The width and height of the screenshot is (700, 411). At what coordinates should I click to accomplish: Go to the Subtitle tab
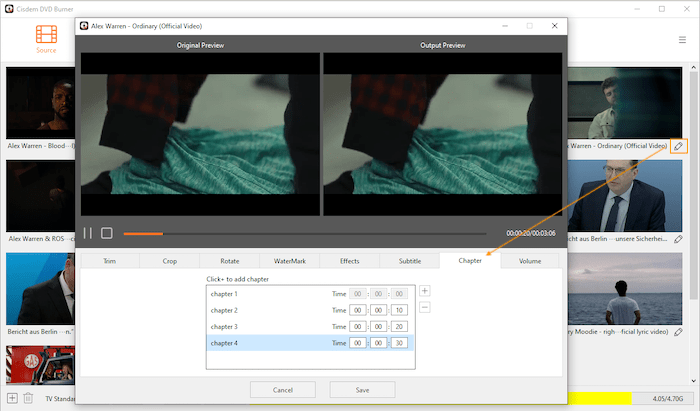(409, 261)
